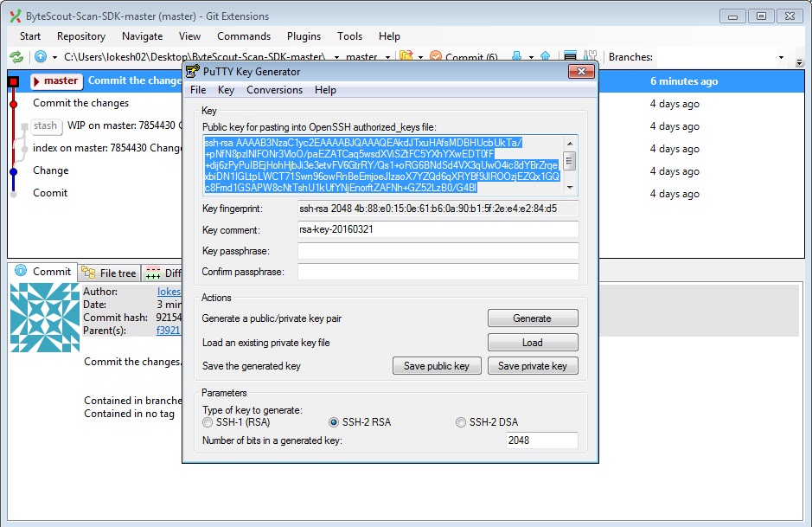Click the settings tools icon in toolbar
Image resolution: width=812 pixels, height=527 pixels.
(x=590, y=56)
